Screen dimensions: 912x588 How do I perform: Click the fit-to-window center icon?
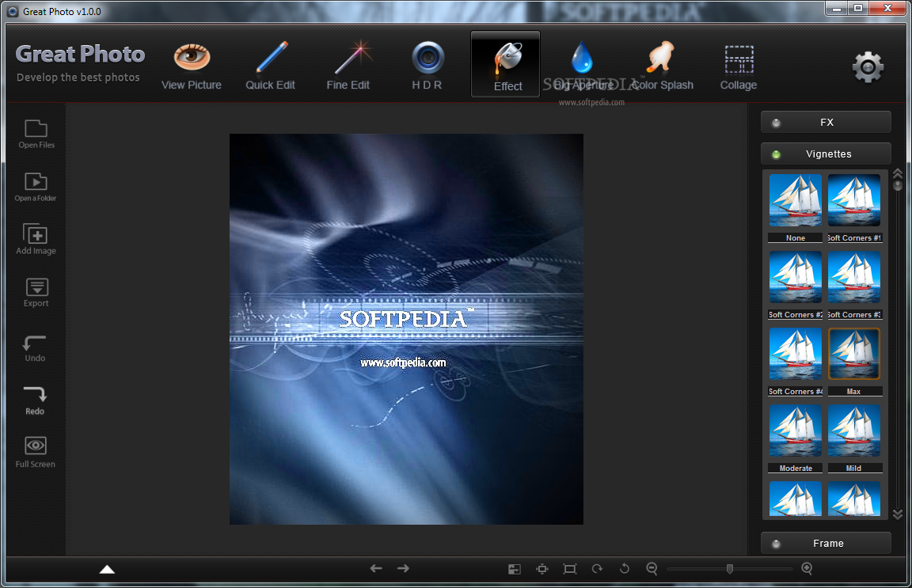pos(542,569)
